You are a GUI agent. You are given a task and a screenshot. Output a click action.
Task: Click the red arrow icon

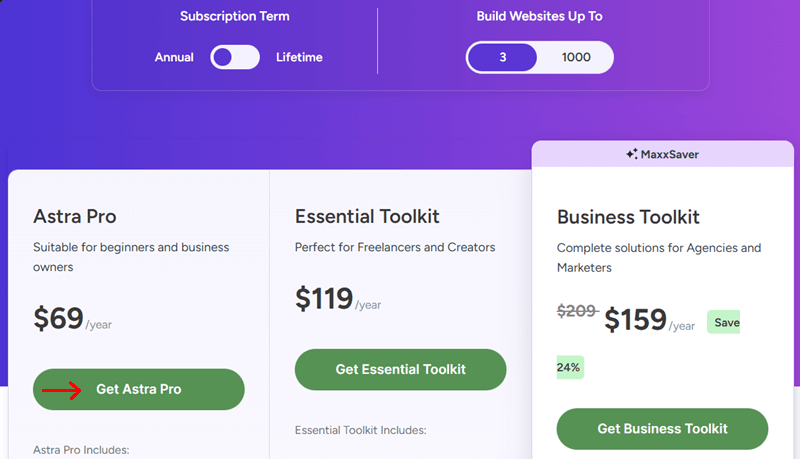coord(62,389)
